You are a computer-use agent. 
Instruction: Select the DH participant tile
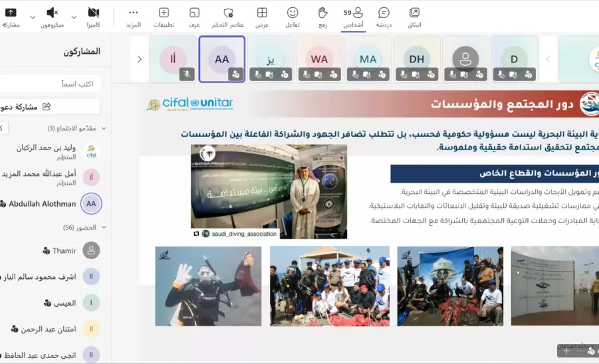pos(417,59)
